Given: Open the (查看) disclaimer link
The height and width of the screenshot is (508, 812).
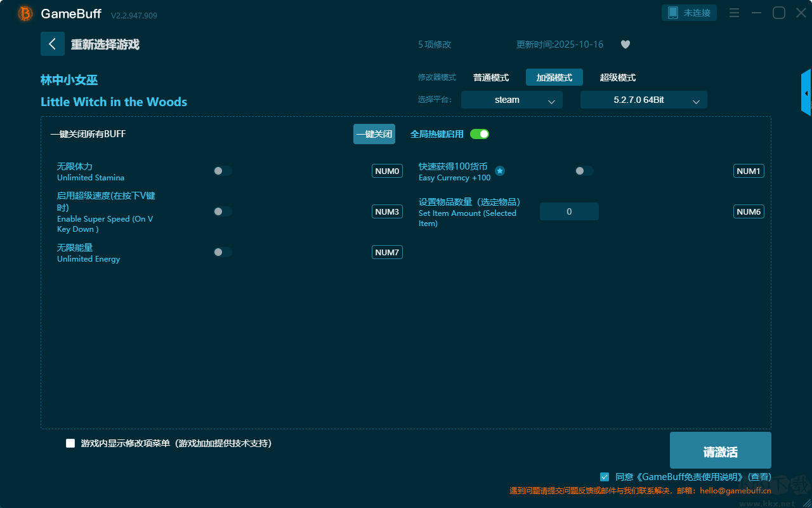Looking at the screenshot, I should point(759,477).
